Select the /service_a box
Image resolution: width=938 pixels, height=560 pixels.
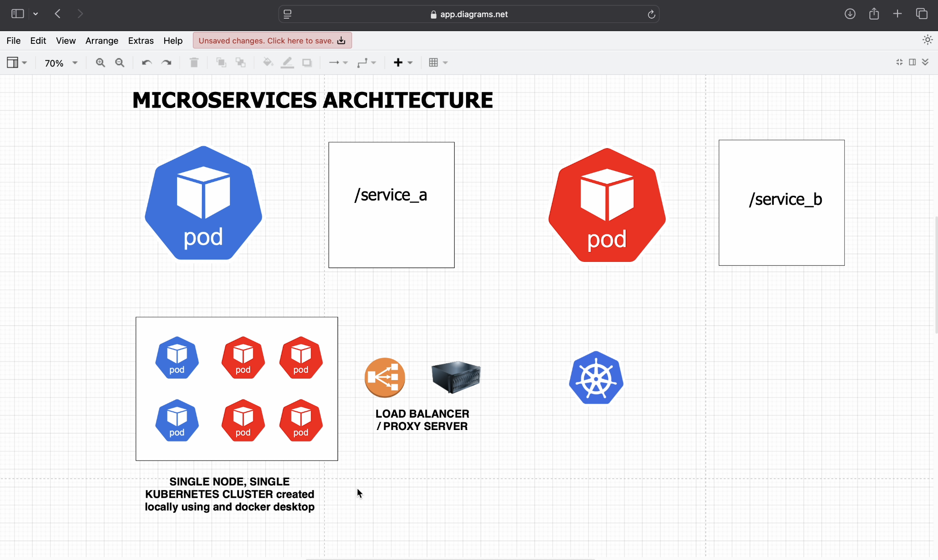pyautogui.click(x=391, y=205)
